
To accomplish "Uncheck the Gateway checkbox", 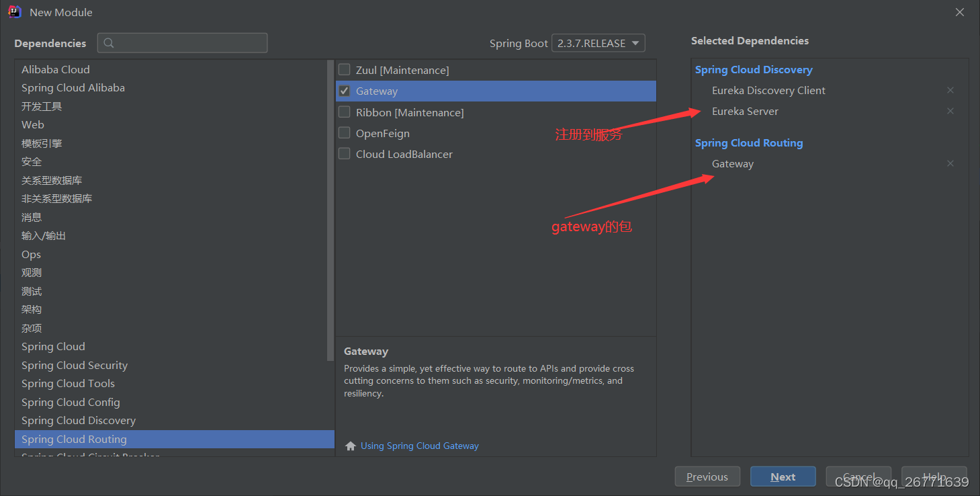I will tap(345, 91).
